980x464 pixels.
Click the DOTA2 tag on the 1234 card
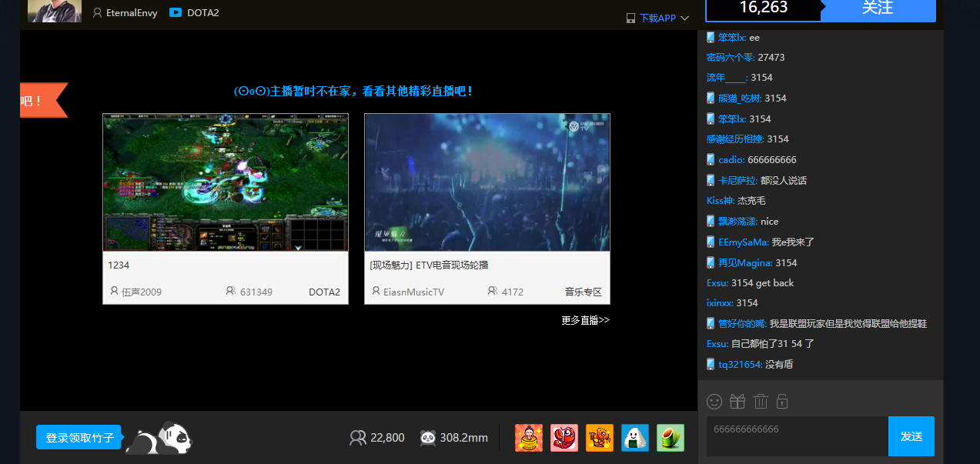point(324,292)
